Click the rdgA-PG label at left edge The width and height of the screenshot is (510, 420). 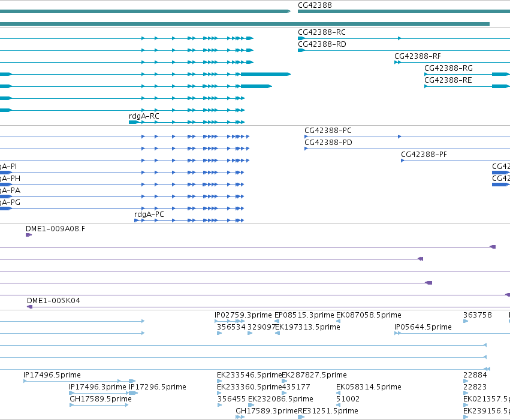click(10, 203)
